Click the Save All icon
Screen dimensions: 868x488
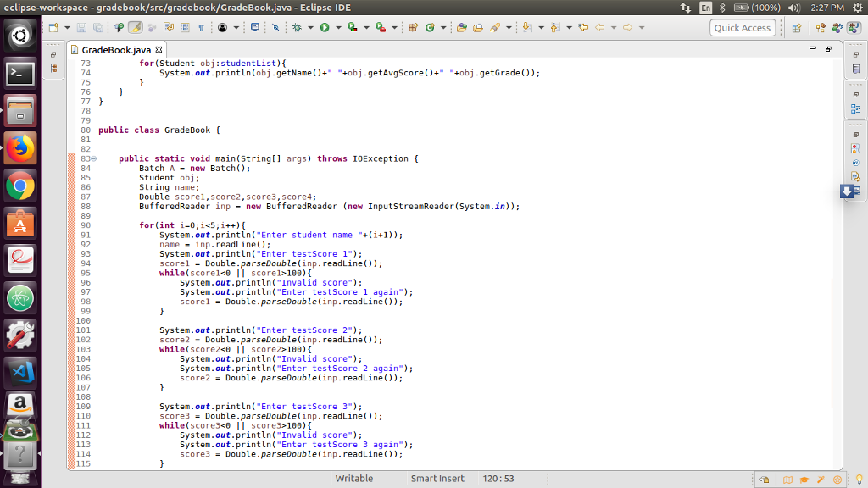point(98,28)
